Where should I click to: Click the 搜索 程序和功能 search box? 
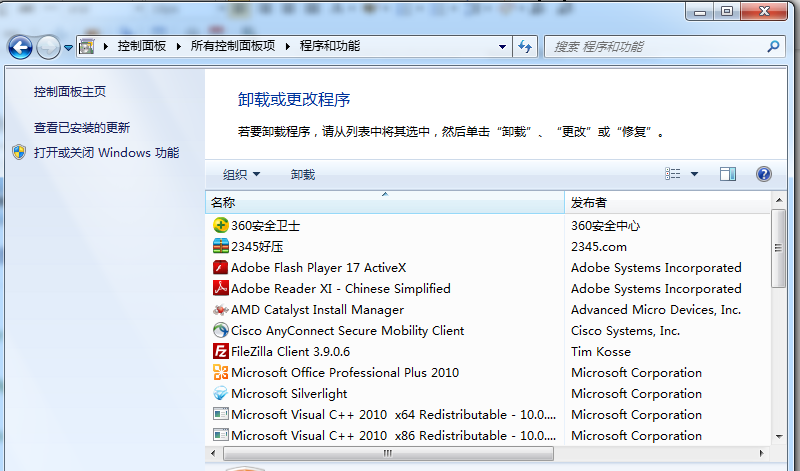pyautogui.click(x=655, y=47)
